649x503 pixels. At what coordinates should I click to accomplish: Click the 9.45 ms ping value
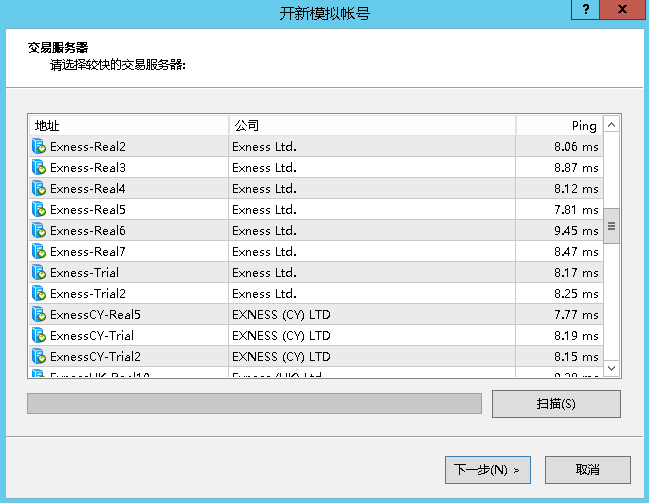tap(576, 231)
